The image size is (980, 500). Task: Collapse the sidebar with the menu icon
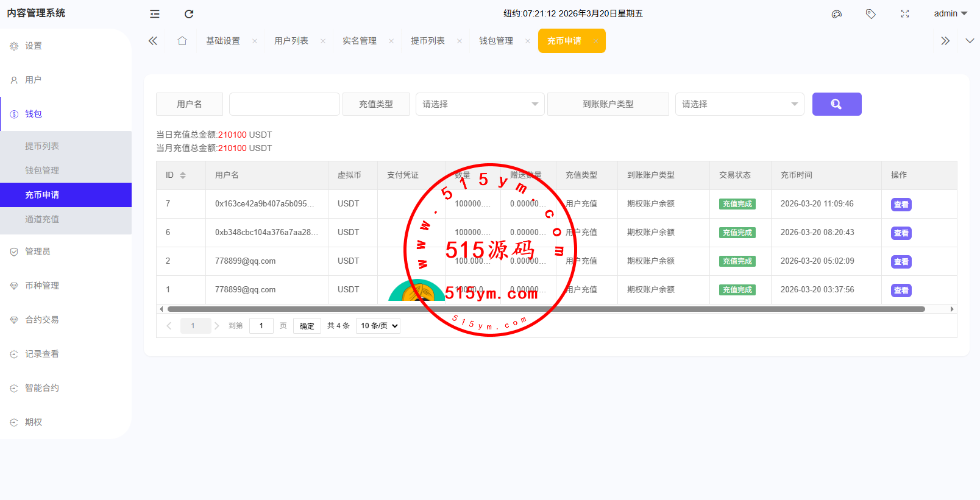[x=155, y=14]
